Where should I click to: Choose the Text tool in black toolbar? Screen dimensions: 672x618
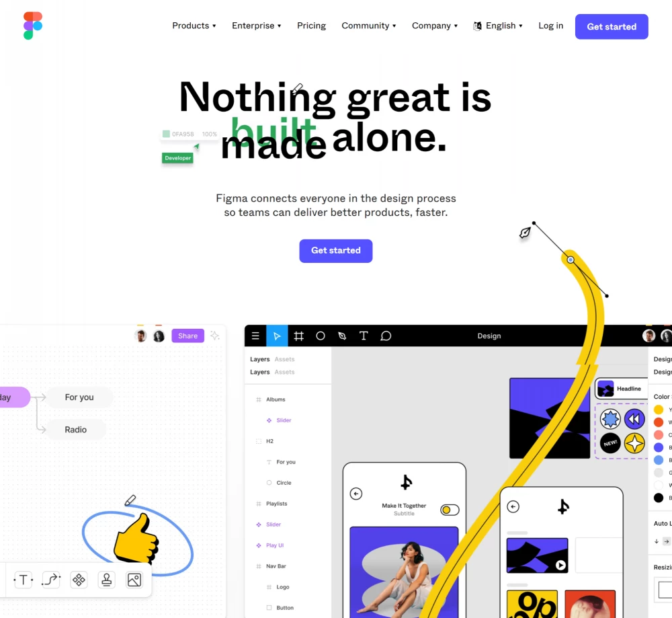[364, 336]
